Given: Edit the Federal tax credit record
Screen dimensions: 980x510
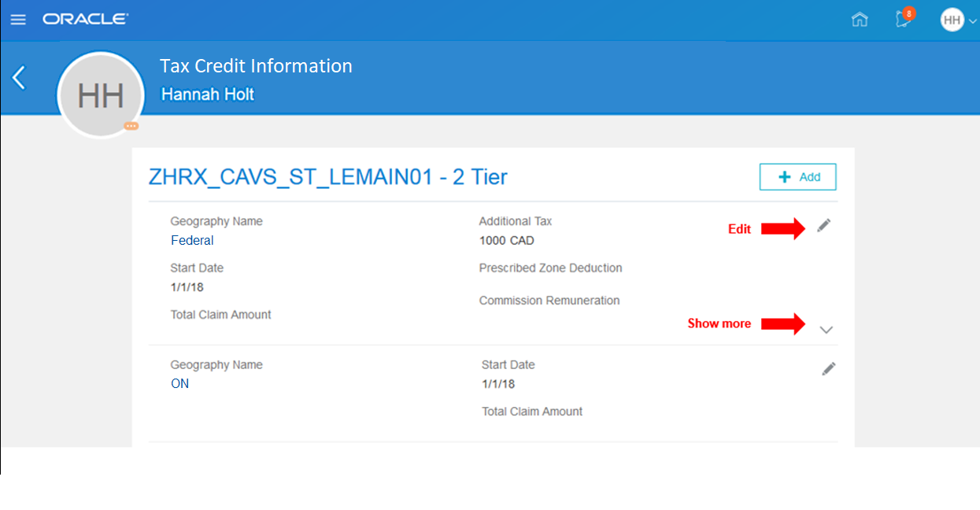Looking at the screenshot, I should click(x=823, y=226).
